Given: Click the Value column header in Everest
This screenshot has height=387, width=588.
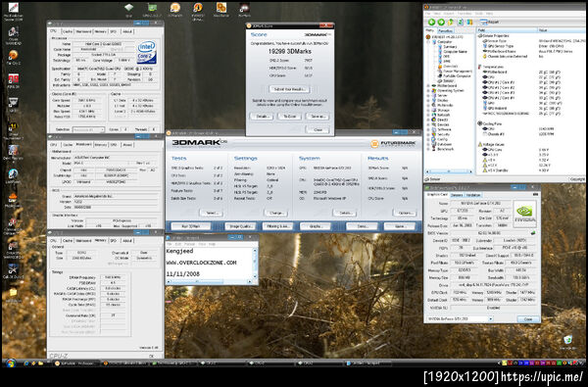Looking at the screenshot, I should click(x=562, y=30).
